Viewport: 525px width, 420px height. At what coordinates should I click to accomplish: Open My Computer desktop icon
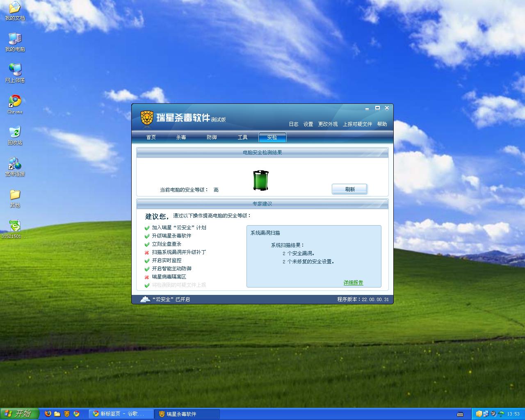[15, 42]
